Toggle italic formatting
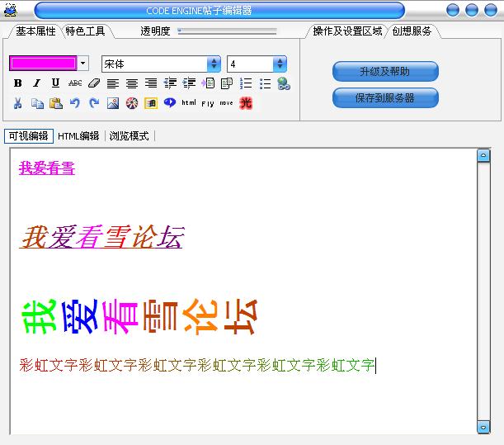Screen dimensions: 504x445 coord(36,83)
